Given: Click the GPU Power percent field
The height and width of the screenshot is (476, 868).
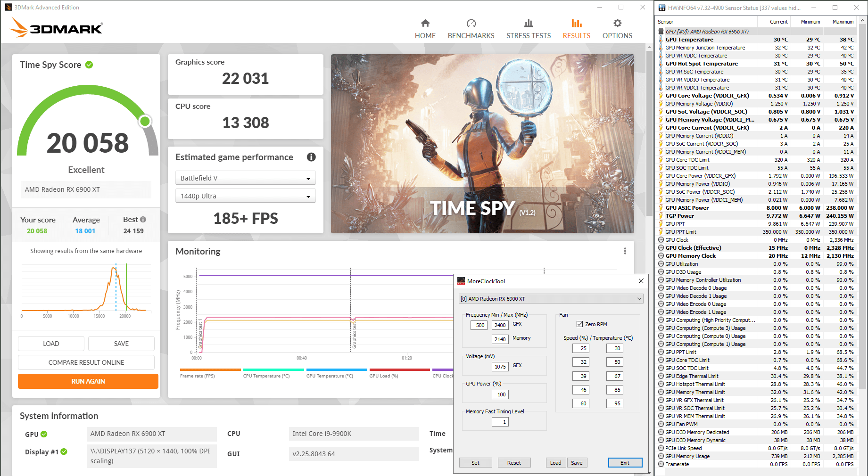Looking at the screenshot, I should (x=500, y=394).
